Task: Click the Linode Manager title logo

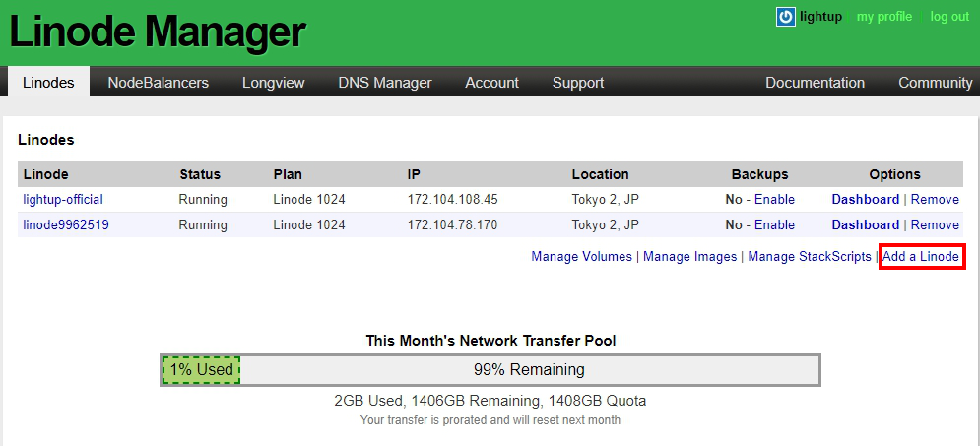Action: (158, 32)
